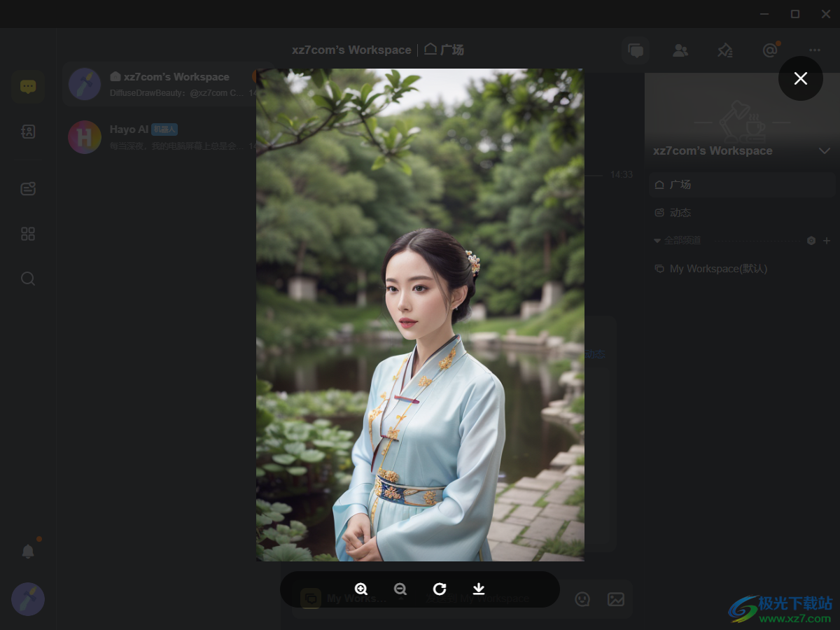The height and width of the screenshot is (630, 840).
Task: Open the chat view header icon
Action: tap(636, 50)
